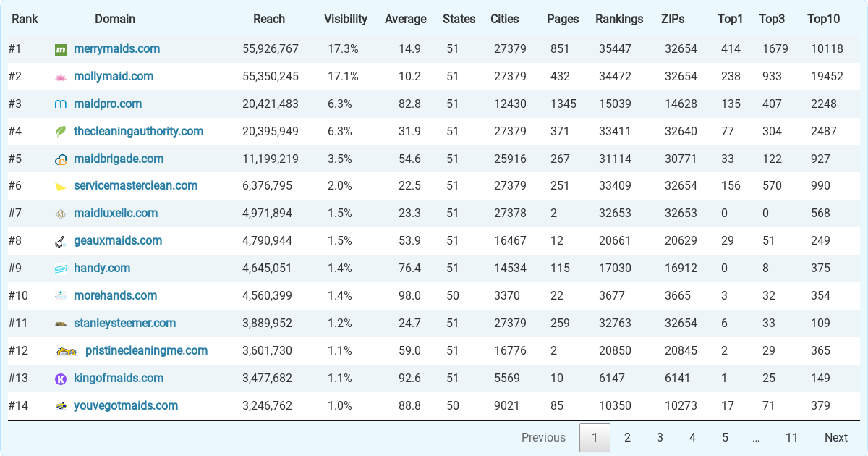
Task: Go to the Previous page
Action: click(x=544, y=437)
